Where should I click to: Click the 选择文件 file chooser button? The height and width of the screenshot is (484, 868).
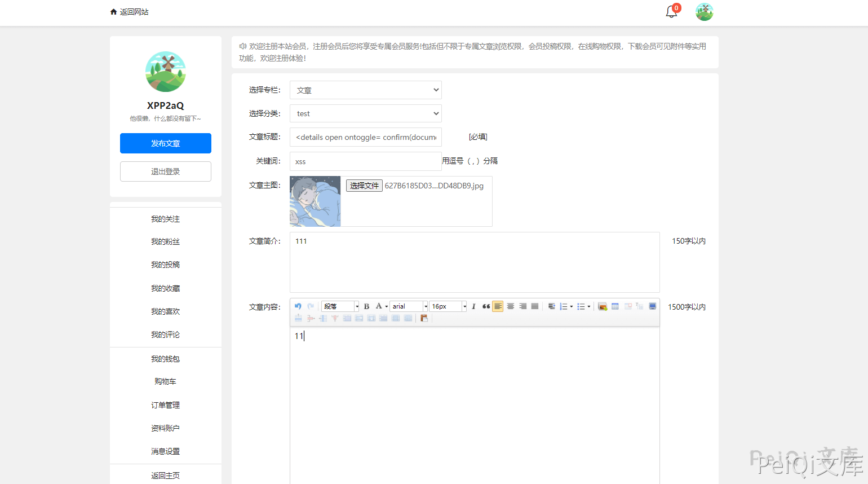pyautogui.click(x=364, y=186)
